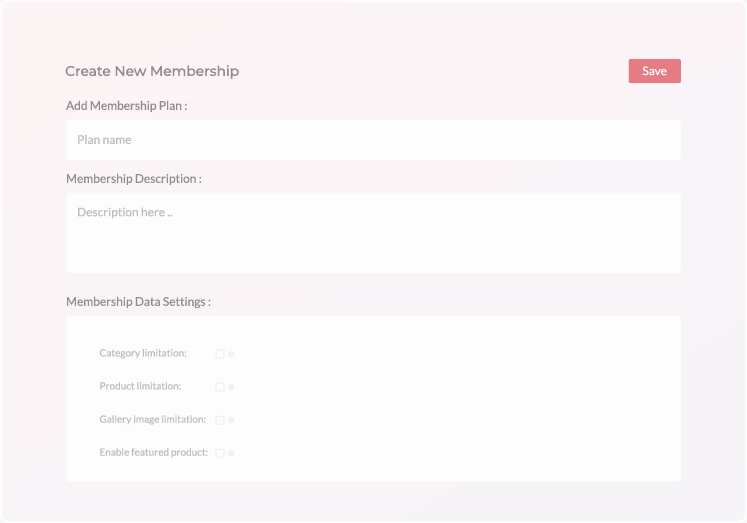
Task: Click the "Membership Data Settings :" section label
Action: click(x=138, y=301)
